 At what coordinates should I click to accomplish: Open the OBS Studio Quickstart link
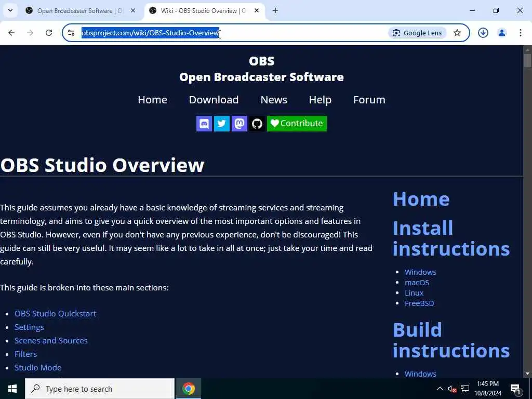[55, 313]
